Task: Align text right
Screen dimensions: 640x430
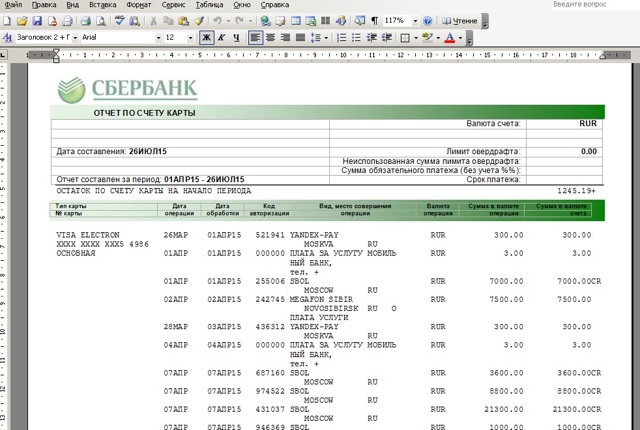Action: tap(285, 38)
